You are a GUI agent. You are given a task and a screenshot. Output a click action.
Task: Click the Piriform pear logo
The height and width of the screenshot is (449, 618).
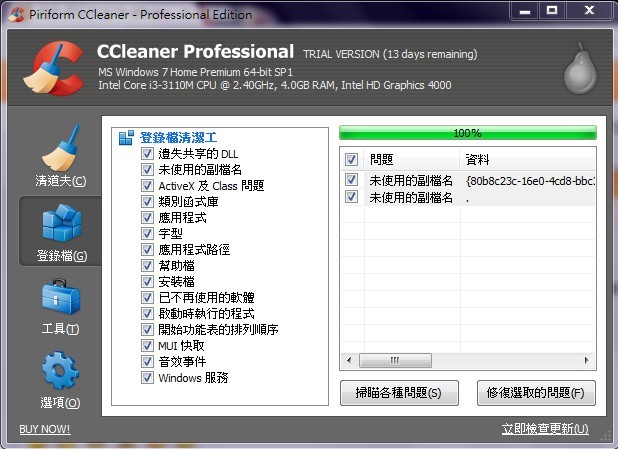coord(580,69)
